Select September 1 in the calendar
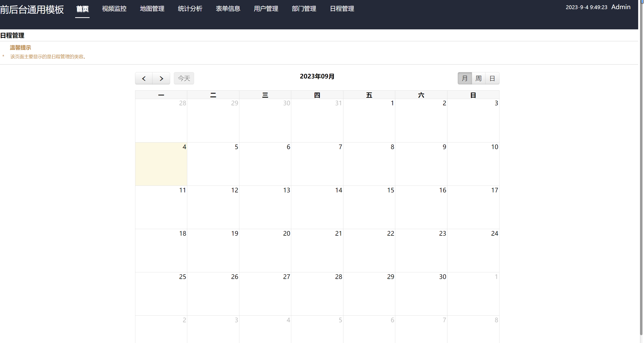 (x=369, y=120)
